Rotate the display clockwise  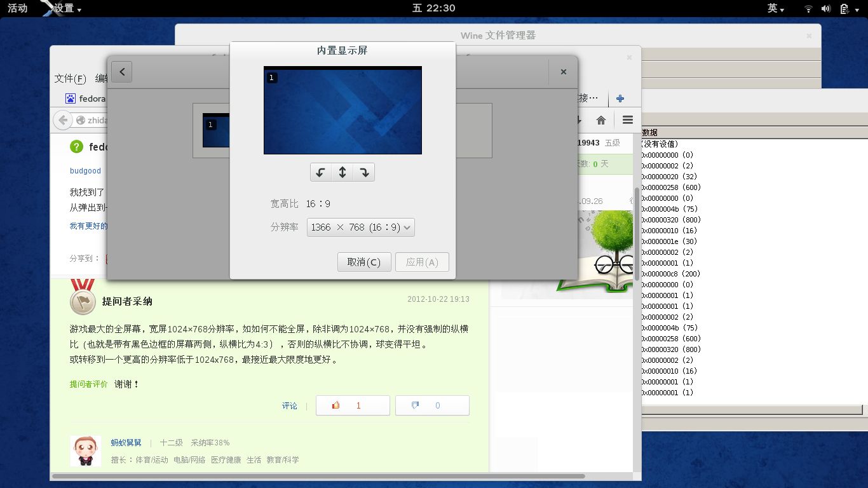tap(364, 172)
